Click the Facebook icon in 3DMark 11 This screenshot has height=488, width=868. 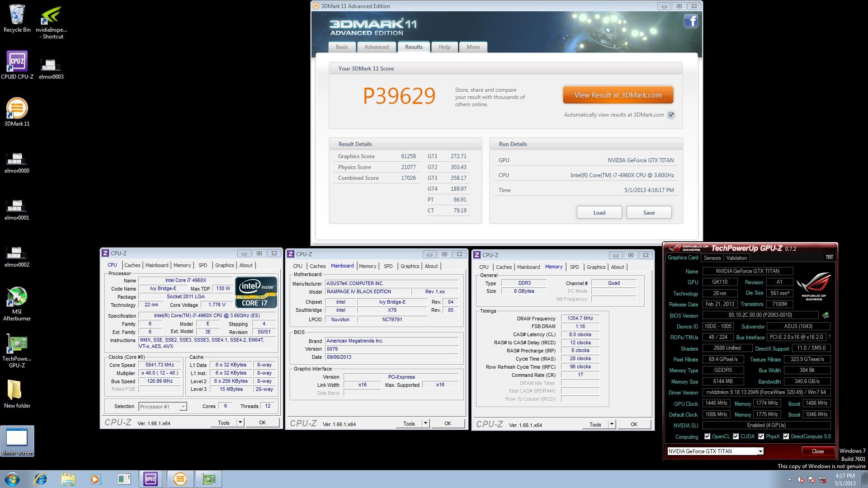click(691, 21)
